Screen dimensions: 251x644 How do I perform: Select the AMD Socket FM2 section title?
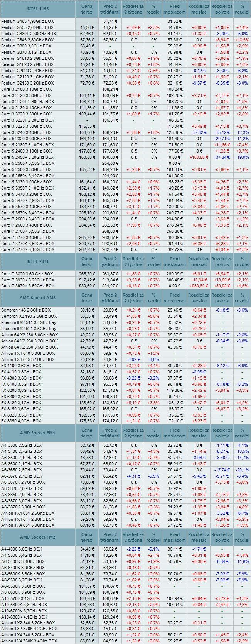[x=37, y=537]
